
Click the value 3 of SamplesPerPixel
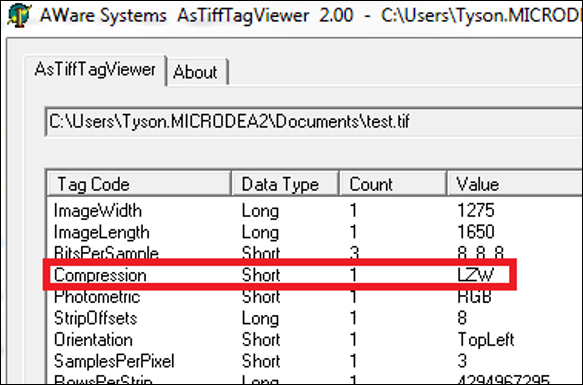(x=462, y=361)
